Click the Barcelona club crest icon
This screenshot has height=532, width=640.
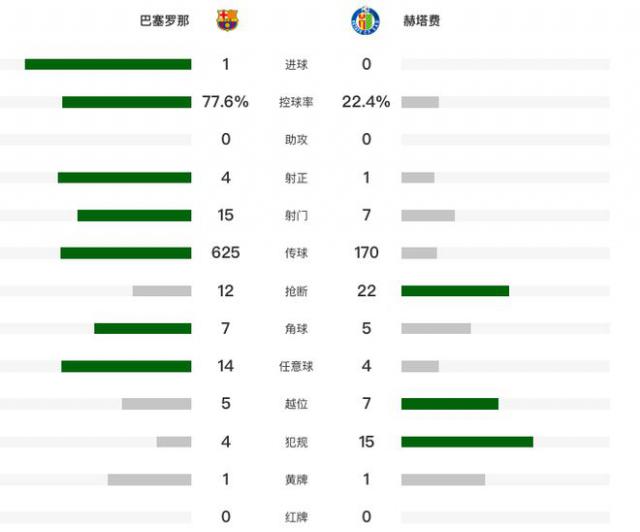point(229,21)
